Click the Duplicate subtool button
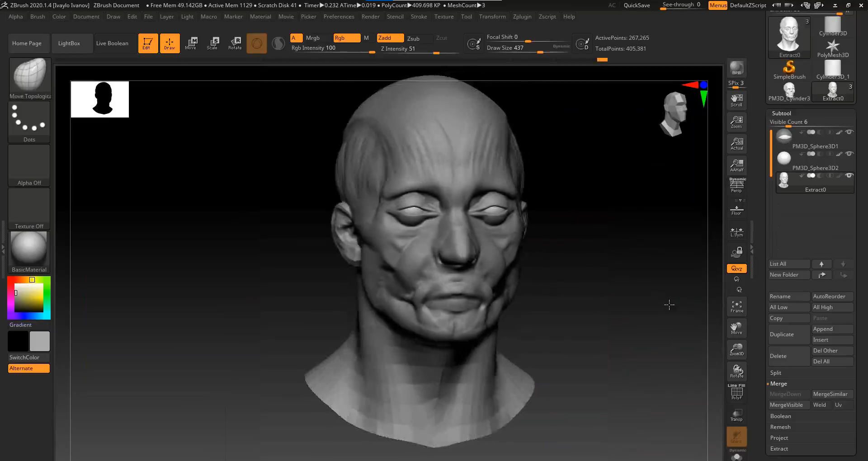 pos(788,334)
